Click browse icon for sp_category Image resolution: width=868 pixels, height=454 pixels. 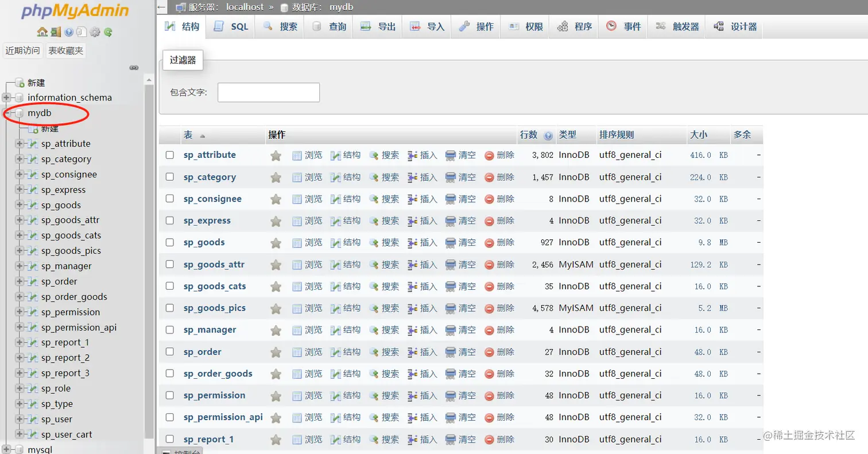297,177
